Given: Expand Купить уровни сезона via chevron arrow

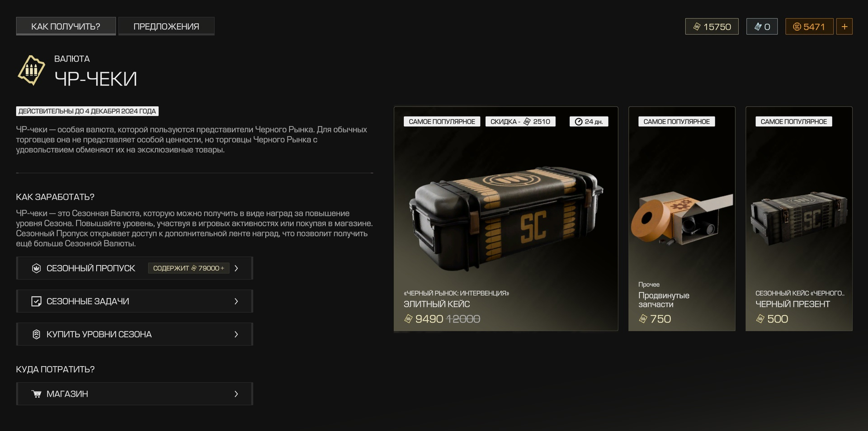Looking at the screenshot, I should coord(236,334).
